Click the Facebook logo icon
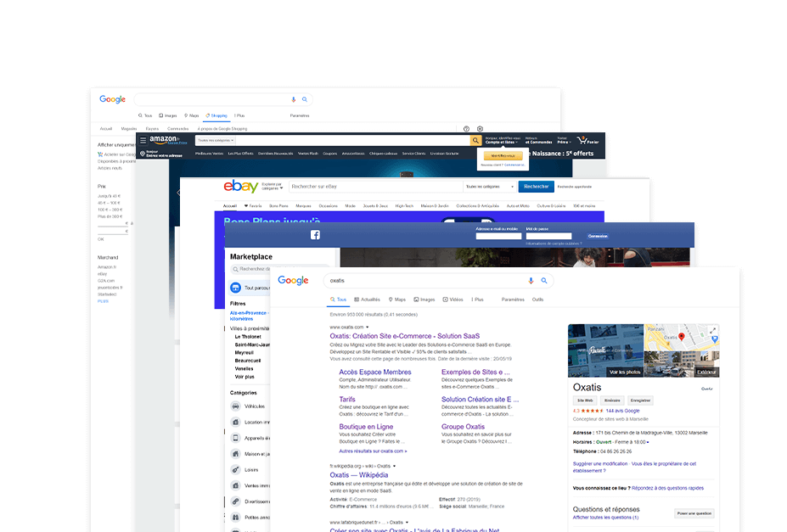The height and width of the screenshot is (532, 787). (x=315, y=235)
